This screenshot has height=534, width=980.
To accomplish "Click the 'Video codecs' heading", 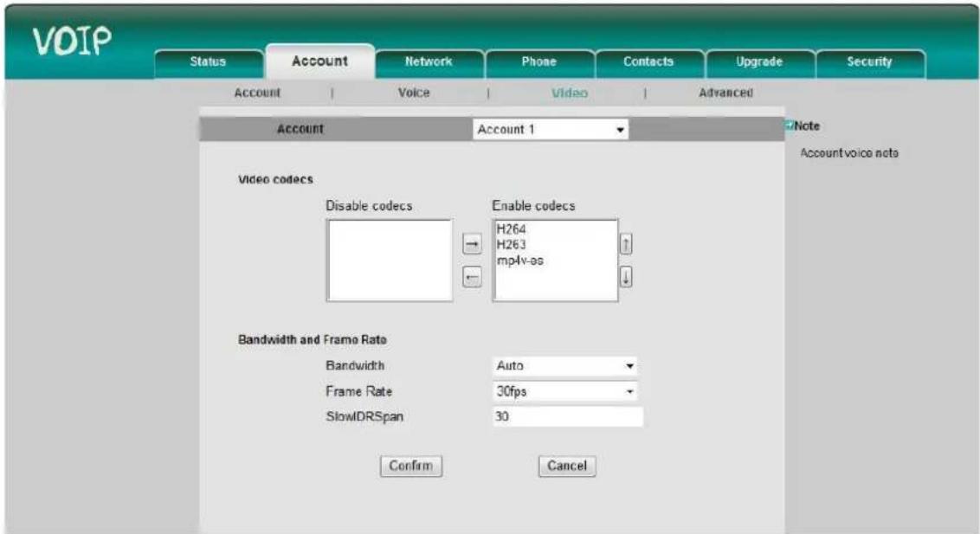I will tap(275, 180).
